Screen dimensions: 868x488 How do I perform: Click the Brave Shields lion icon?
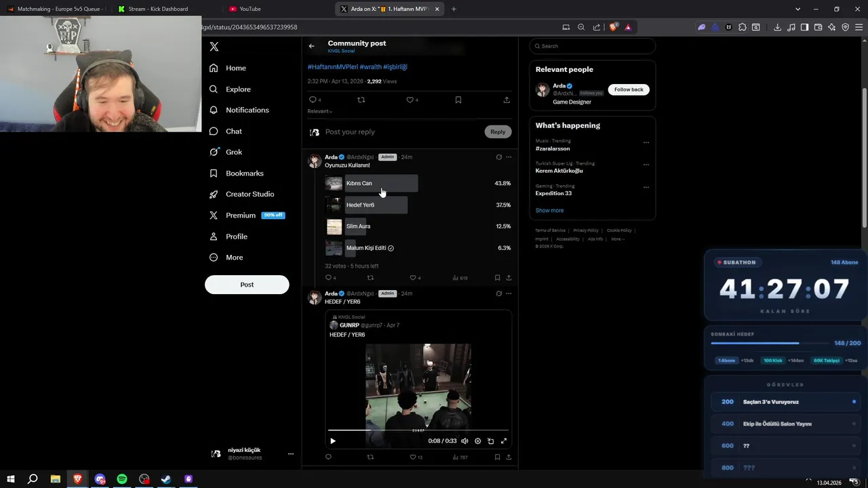pyautogui.click(x=613, y=27)
